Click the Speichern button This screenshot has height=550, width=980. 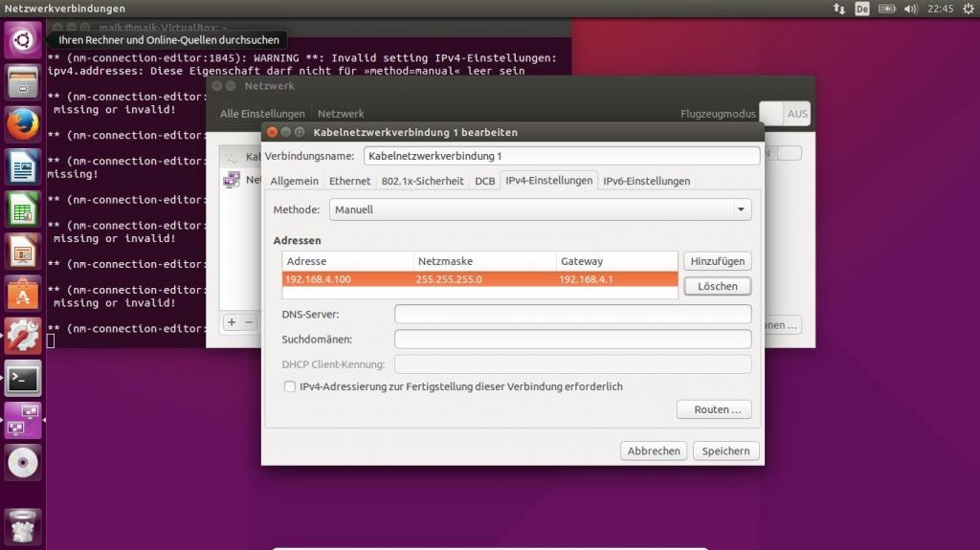727,451
